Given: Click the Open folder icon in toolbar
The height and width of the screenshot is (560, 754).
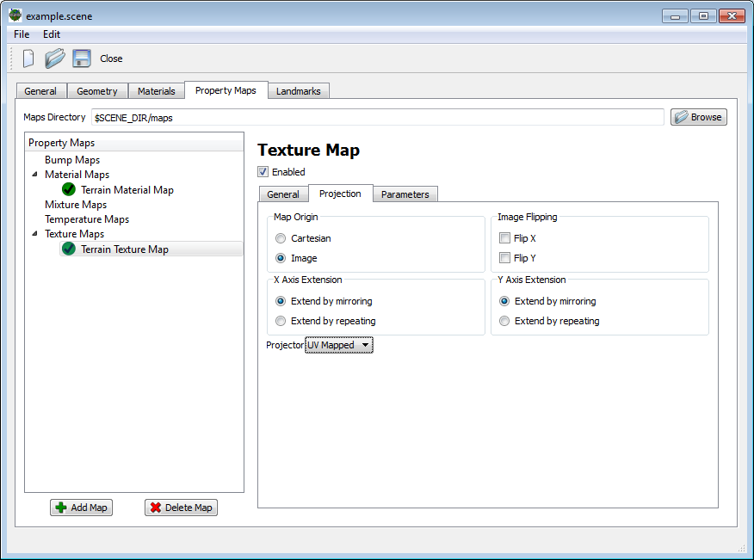Looking at the screenshot, I should point(55,58).
